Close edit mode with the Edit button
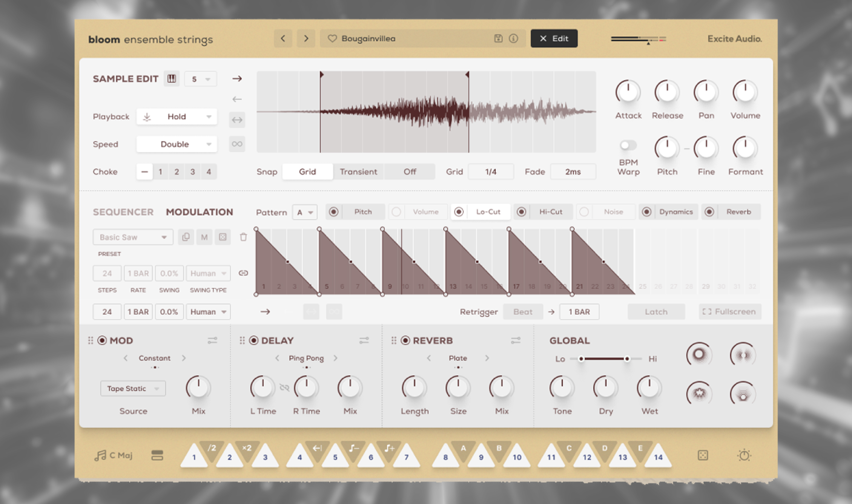852x504 pixels. 554,38
